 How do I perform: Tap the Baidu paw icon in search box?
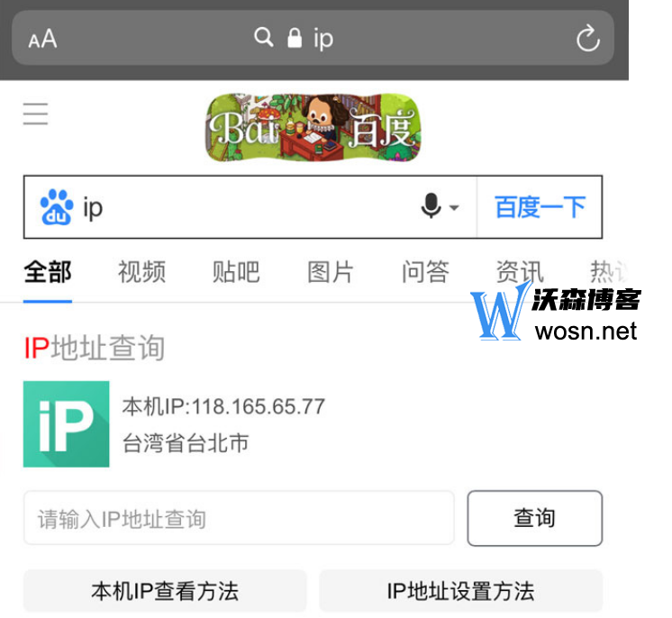coord(56,207)
